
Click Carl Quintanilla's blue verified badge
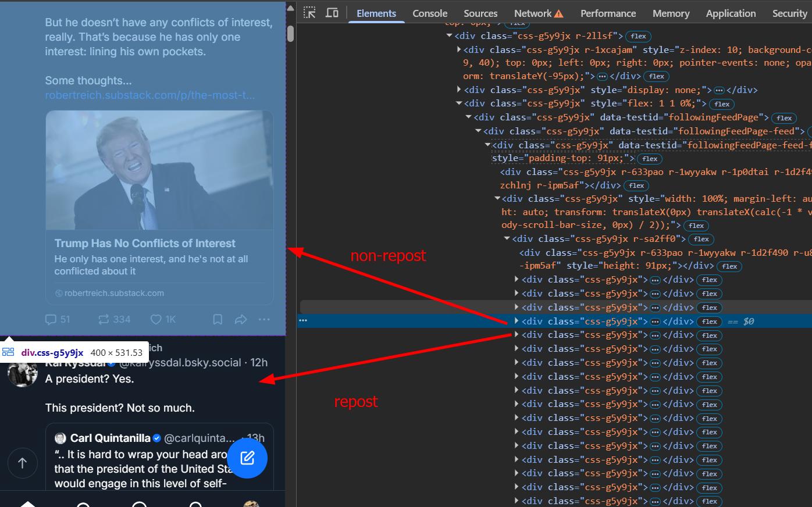click(156, 438)
